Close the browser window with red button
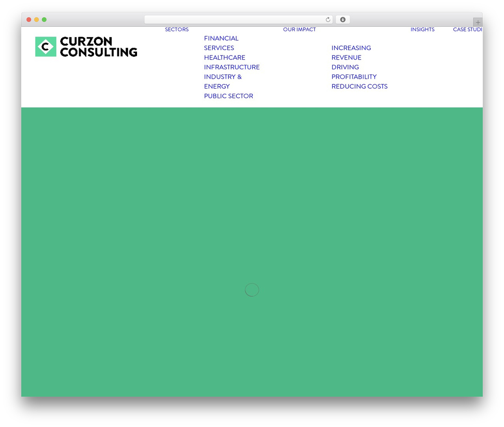The image size is (504, 427). point(29,20)
